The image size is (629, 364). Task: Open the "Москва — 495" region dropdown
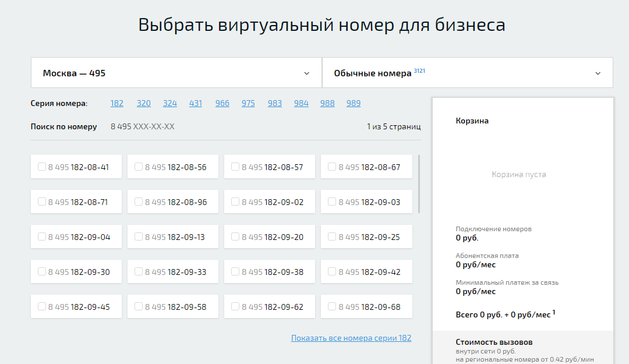(175, 72)
